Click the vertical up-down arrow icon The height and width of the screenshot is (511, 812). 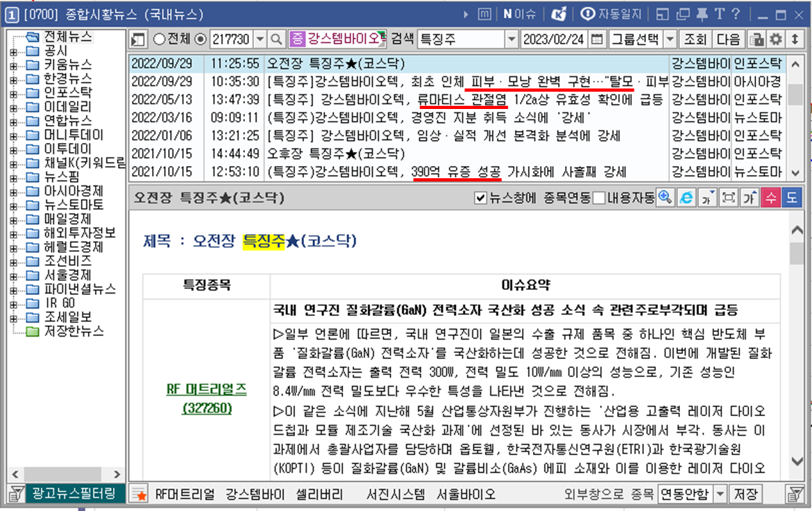[795, 39]
